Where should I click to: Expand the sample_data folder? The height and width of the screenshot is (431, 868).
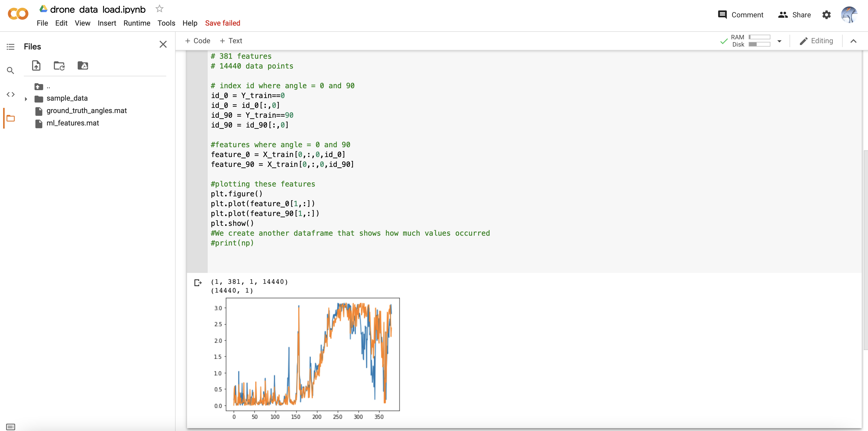[x=26, y=99]
